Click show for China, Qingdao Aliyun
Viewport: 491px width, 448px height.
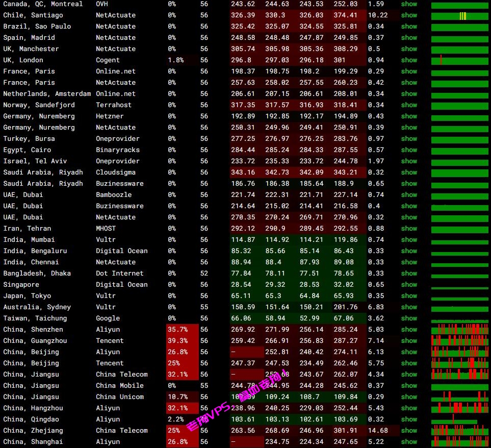tap(409, 419)
